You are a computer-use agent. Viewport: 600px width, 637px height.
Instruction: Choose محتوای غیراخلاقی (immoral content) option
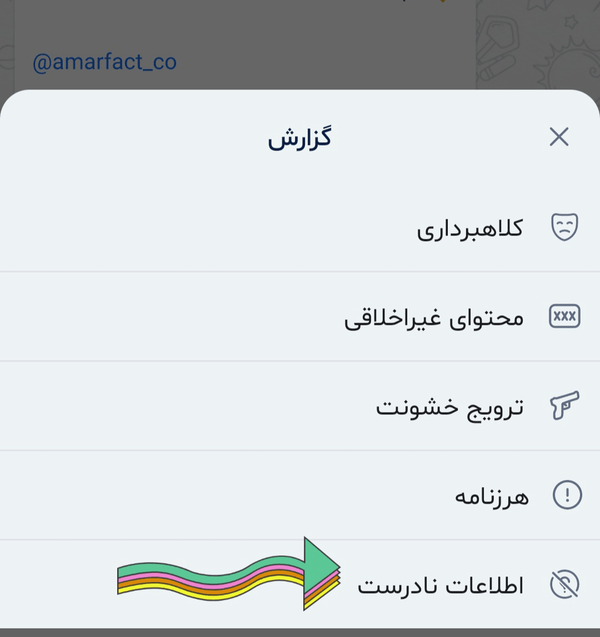[434, 318]
